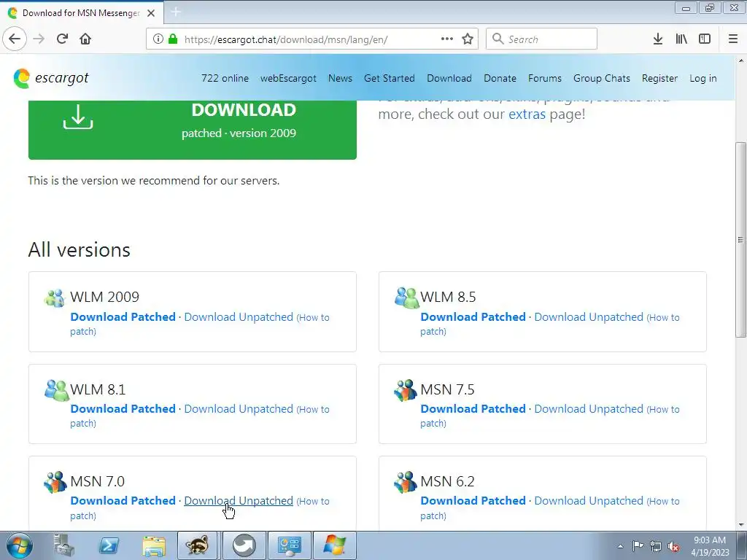
Task: Open the extras page link
Action: [527, 114]
